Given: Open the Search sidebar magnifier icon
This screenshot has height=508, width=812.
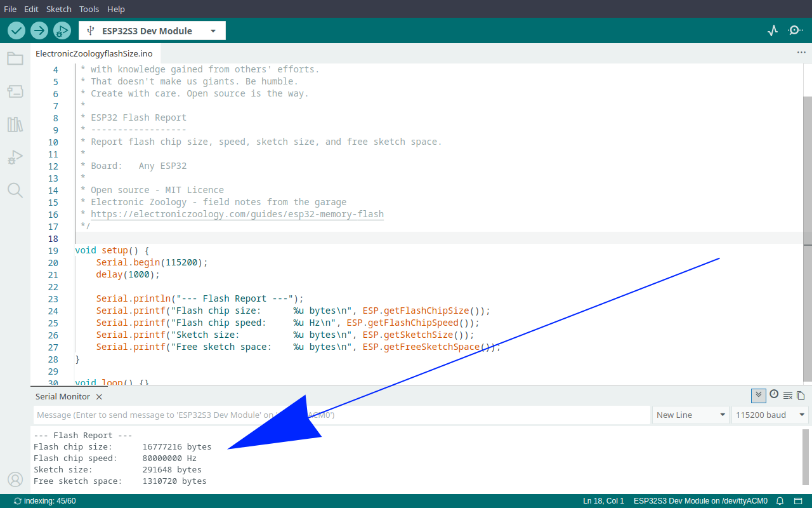Looking at the screenshot, I should 15,190.
